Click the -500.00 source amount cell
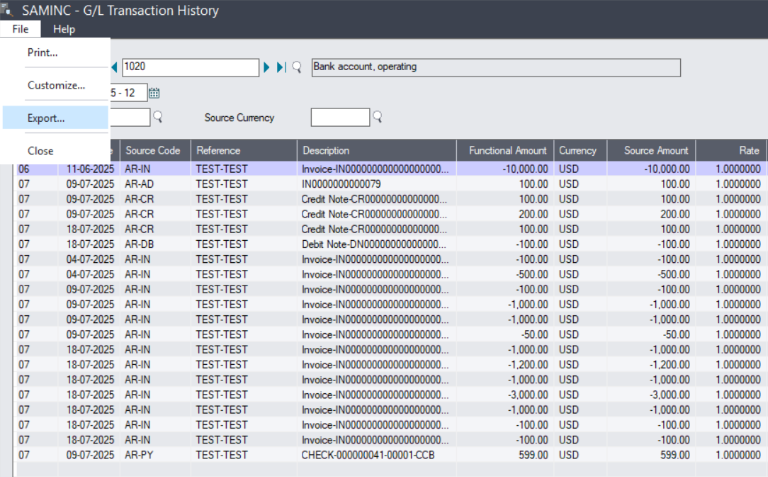 (x=651, y=274)
